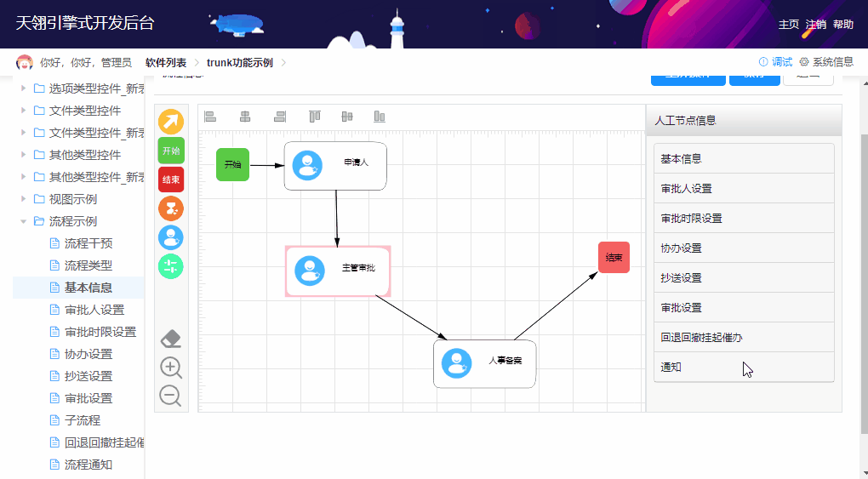Collapse the 流程示例 folder
The image size is (868, 479).
tap(25, 221)
